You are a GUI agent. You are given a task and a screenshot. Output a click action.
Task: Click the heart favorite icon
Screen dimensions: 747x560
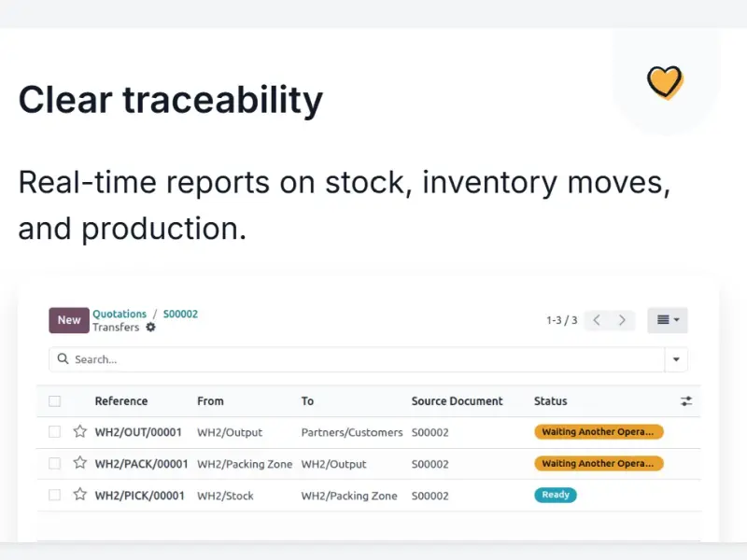click(665, 82)
